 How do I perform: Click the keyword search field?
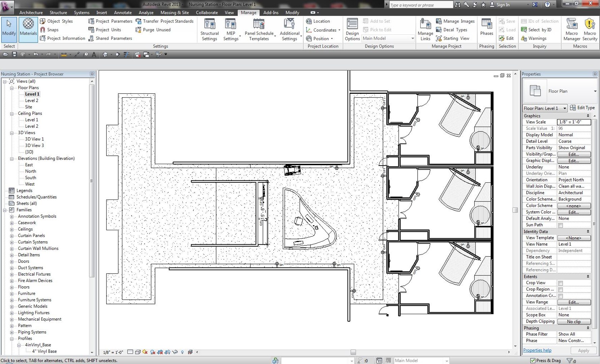(x=421, y=5)
